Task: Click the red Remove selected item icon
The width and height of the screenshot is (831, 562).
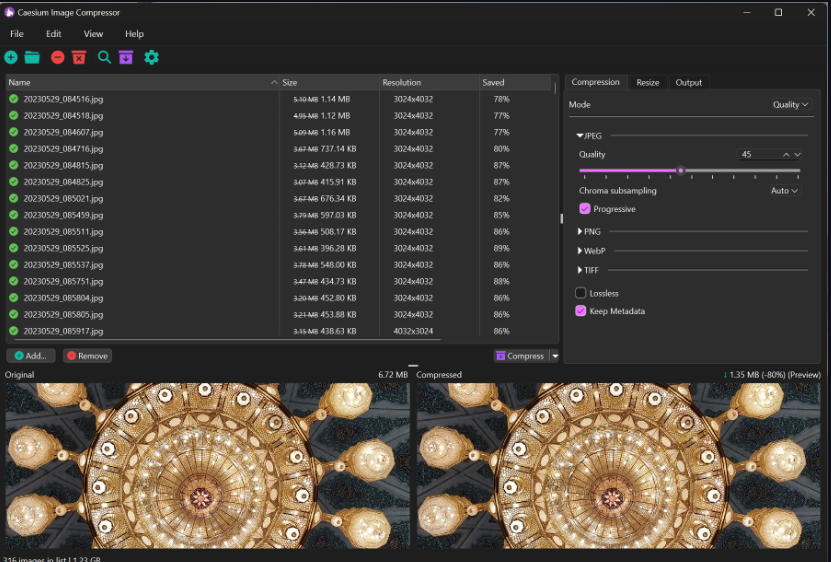Action: point(57,57)
